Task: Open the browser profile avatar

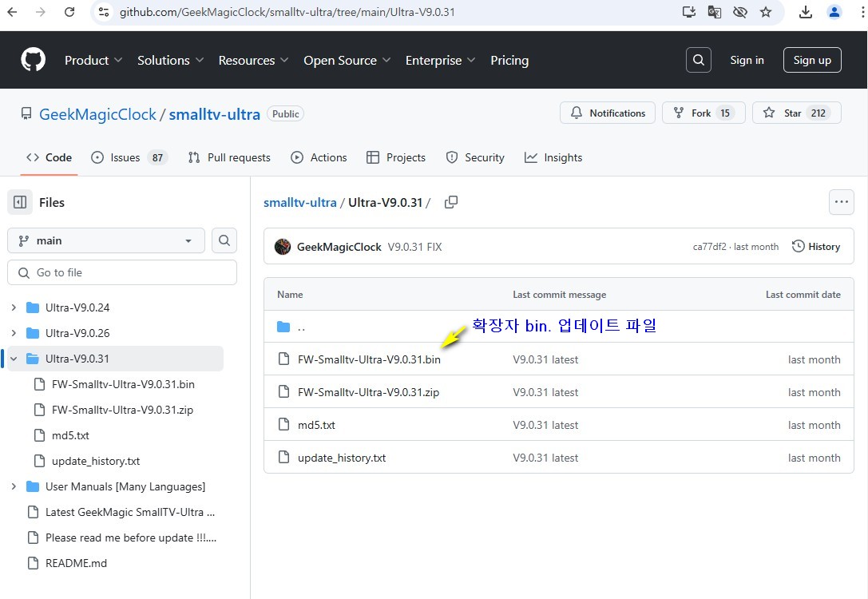Action: tap(834, 12)
